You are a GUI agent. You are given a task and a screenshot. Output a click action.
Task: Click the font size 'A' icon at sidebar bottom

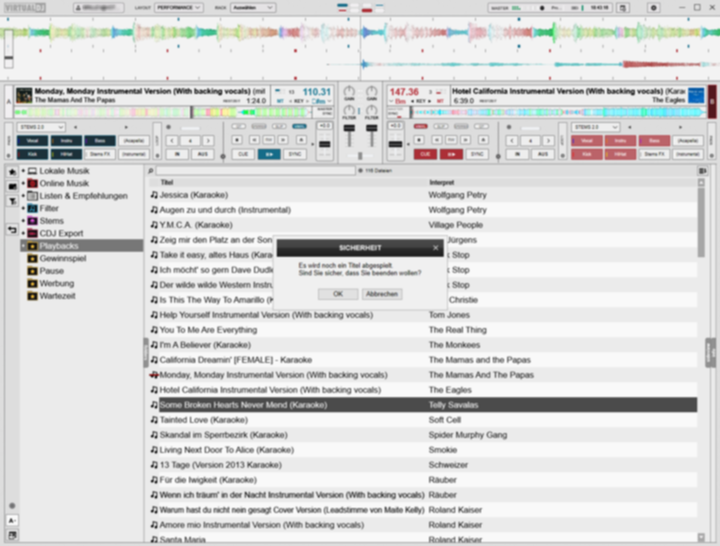pyautogui.click(x=12, y=520)
